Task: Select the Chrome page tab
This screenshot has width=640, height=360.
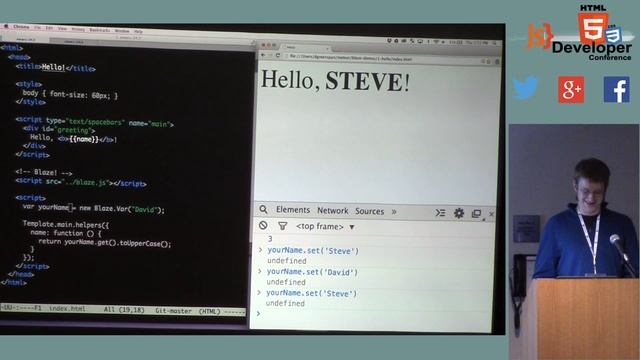Action: [x=308, y=47]
